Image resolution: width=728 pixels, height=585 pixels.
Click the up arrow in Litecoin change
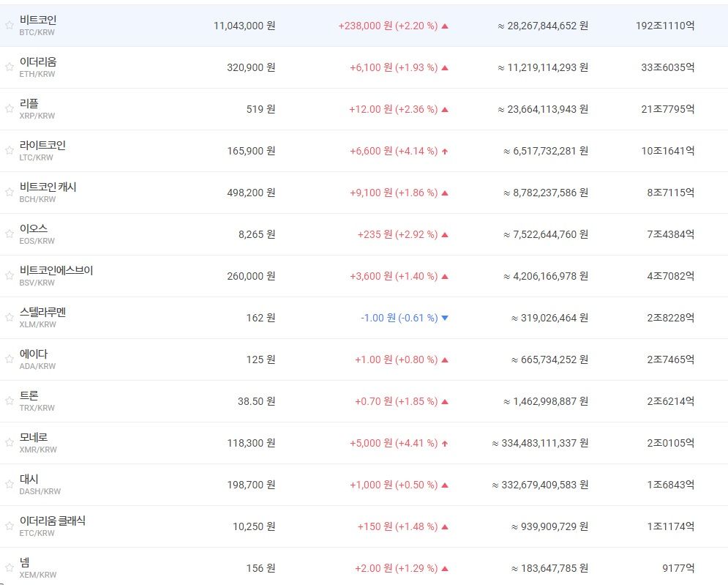[445, 151]
